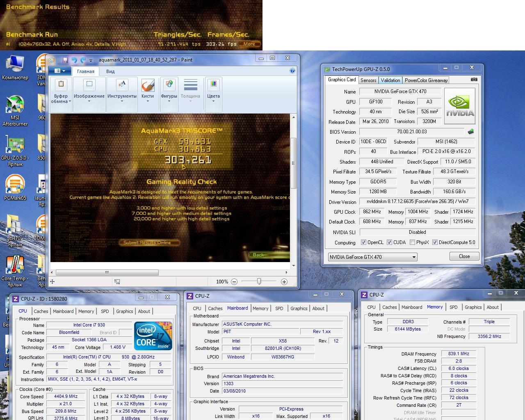This screenshot has width=525, height=420.
Task: Open SPD tab in CPU-Z ID 1580280 window
Action: [x=105, y=311]
